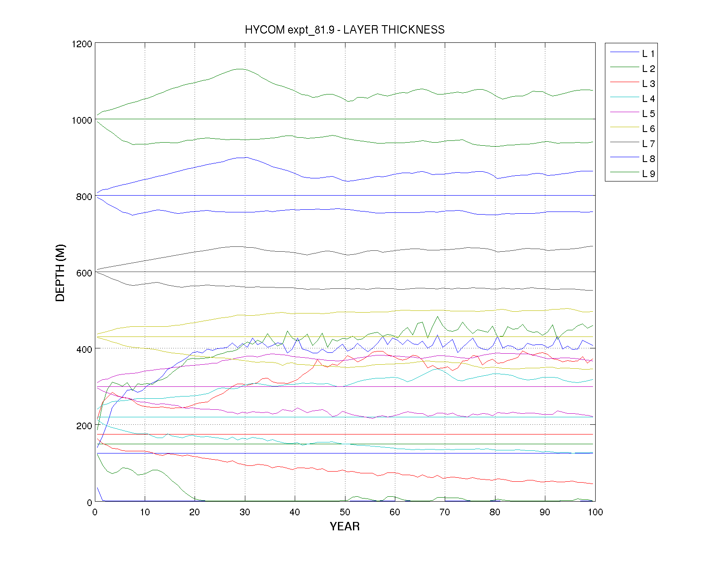
Task: Click the yellow line sample beside L 6
Action: point(625,128)
